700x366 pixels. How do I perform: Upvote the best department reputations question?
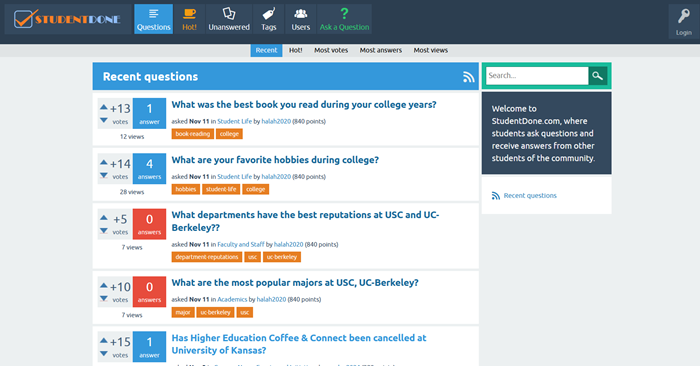[x=104, y=217]
